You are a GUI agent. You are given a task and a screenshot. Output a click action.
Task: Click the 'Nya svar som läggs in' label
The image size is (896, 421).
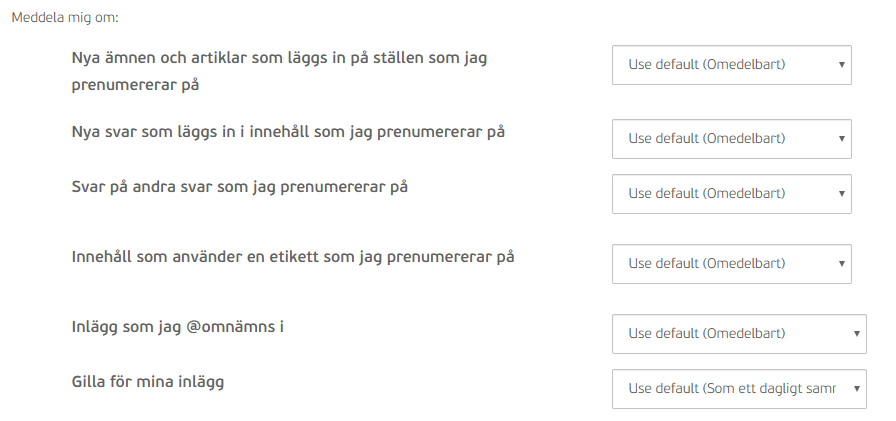point(288,132)
